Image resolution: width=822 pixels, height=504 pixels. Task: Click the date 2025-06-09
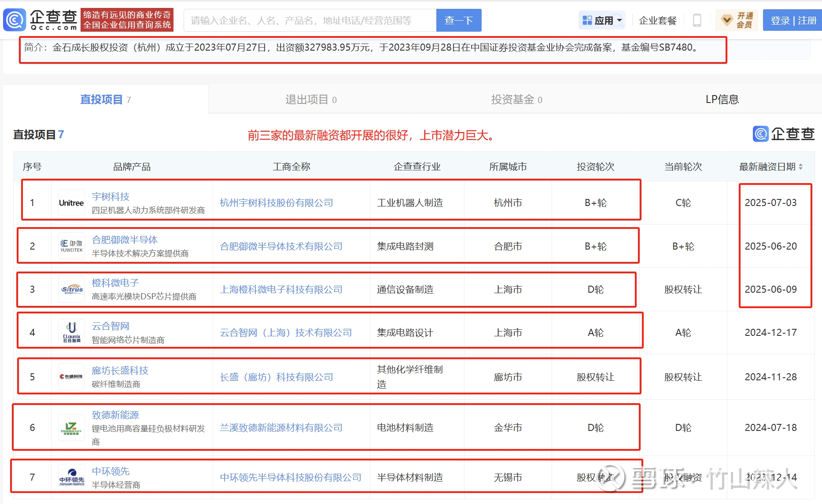770,290
